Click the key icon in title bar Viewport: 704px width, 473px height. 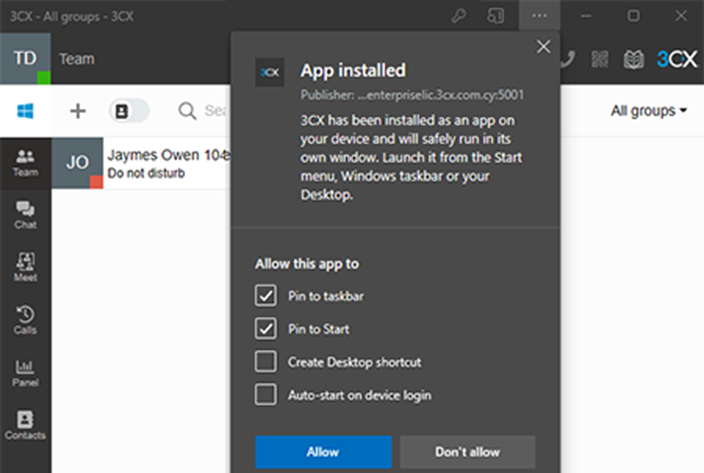(459, 16)
